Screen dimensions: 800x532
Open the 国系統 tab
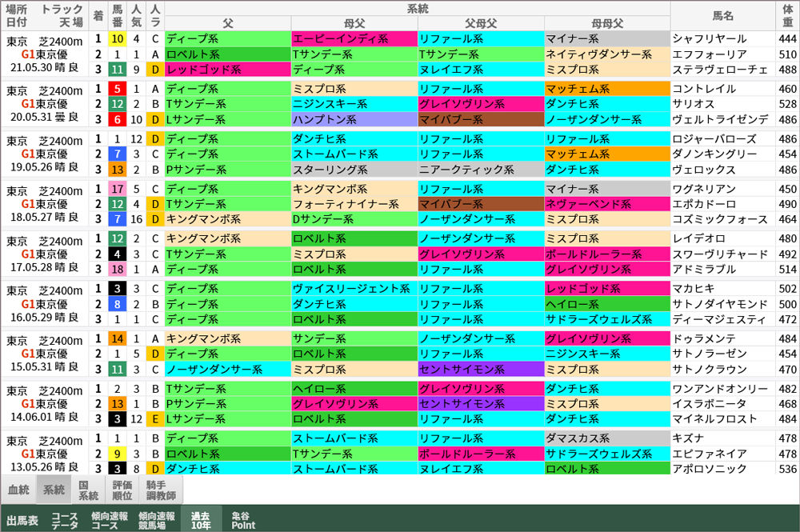tap(88, 490)
